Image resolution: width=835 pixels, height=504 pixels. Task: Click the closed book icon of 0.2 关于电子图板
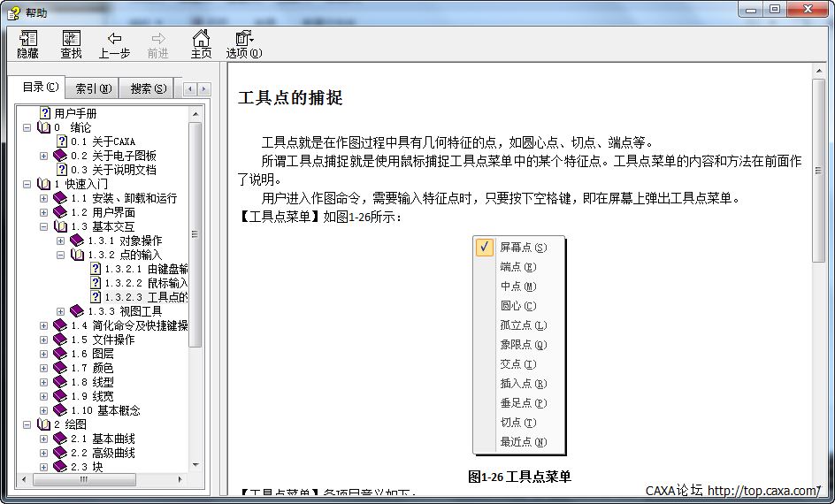pyautogui.click(x=60, y=156)
